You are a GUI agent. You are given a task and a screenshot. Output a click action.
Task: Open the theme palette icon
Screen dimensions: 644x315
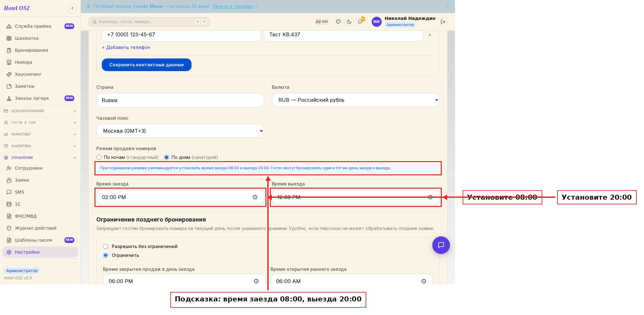[338, 22]
